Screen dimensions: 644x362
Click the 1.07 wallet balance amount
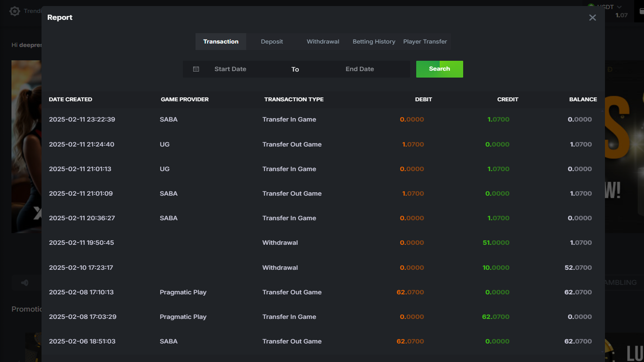[621, 15]
